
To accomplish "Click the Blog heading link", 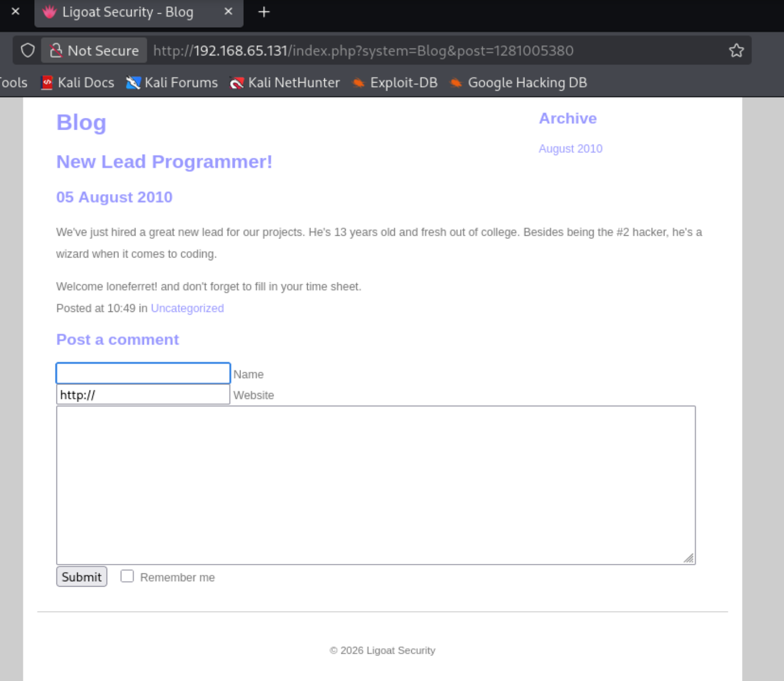I will [x=81, y=122].
